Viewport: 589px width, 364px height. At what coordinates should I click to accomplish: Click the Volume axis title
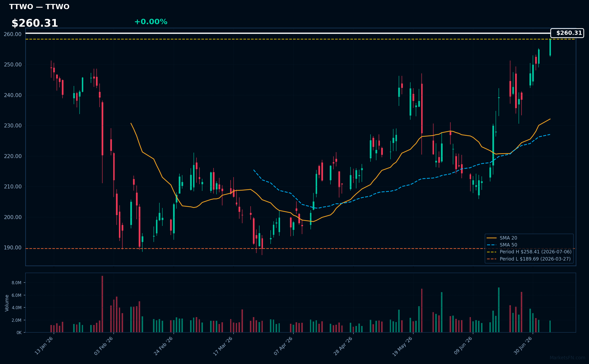[7, 303]
